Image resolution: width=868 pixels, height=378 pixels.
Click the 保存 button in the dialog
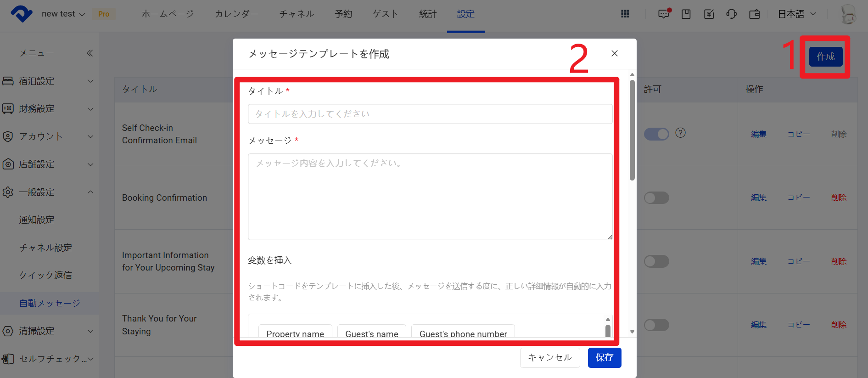(604, 357)
